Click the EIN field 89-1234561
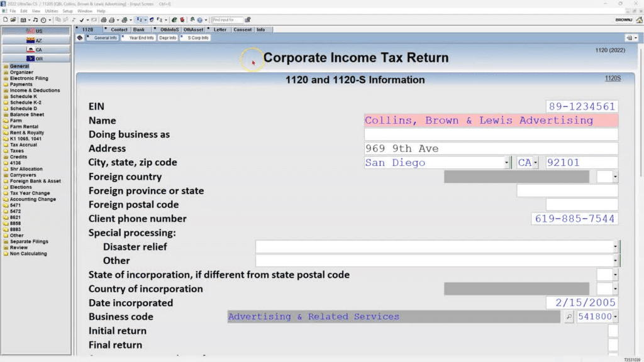The height and width of the screenshot is (362, 644). point(582,106)
